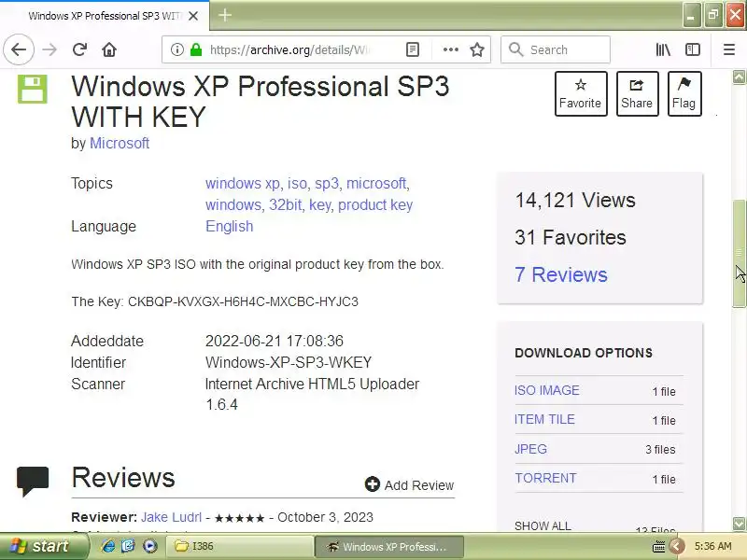
Task: Expand hidden tray icons arrow
Action: pos(676,546)
